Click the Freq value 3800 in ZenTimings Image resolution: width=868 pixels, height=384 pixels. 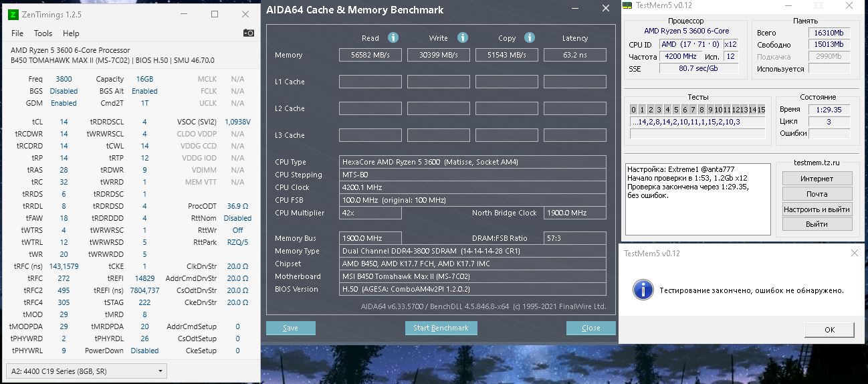64,79
